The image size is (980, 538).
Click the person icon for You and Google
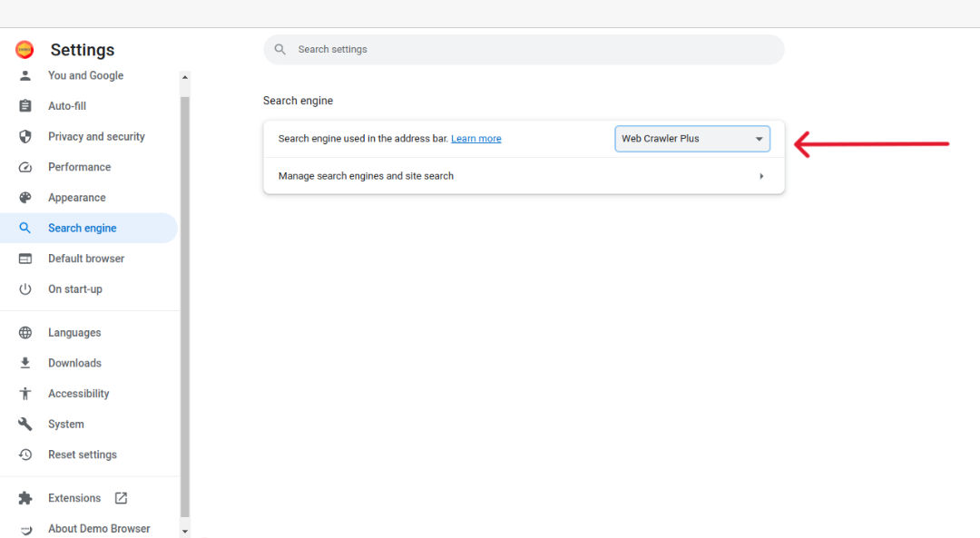25,75
